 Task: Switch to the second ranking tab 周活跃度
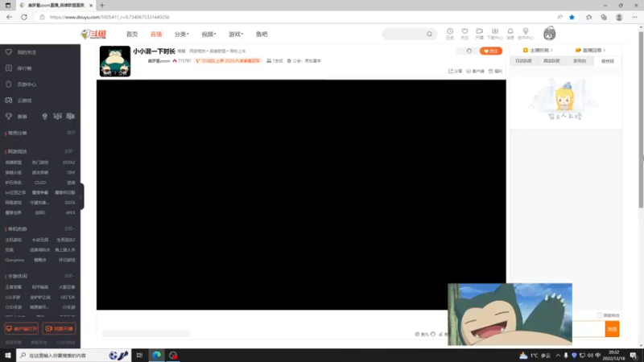click(551, 61)
